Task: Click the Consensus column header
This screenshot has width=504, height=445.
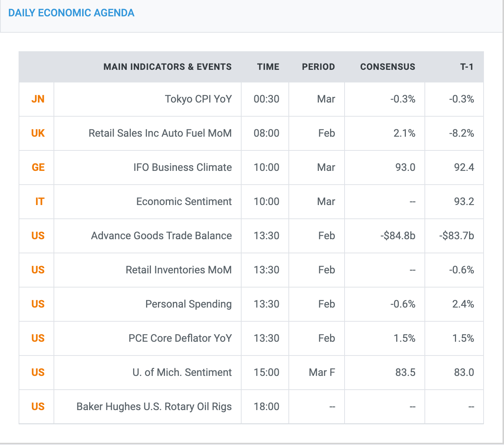Action: coord(387,67)
